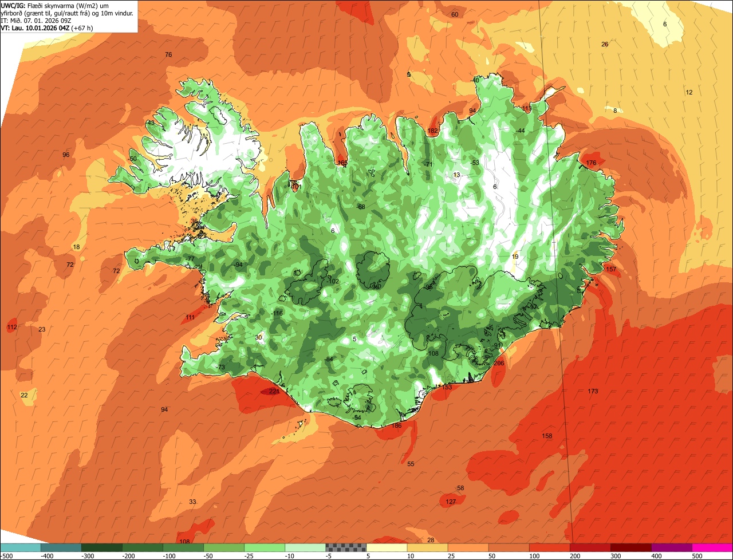Click the flux value 176 off the northeast coast
The image size is (733, 560).
pyautogui.click(x=592, y=163)
